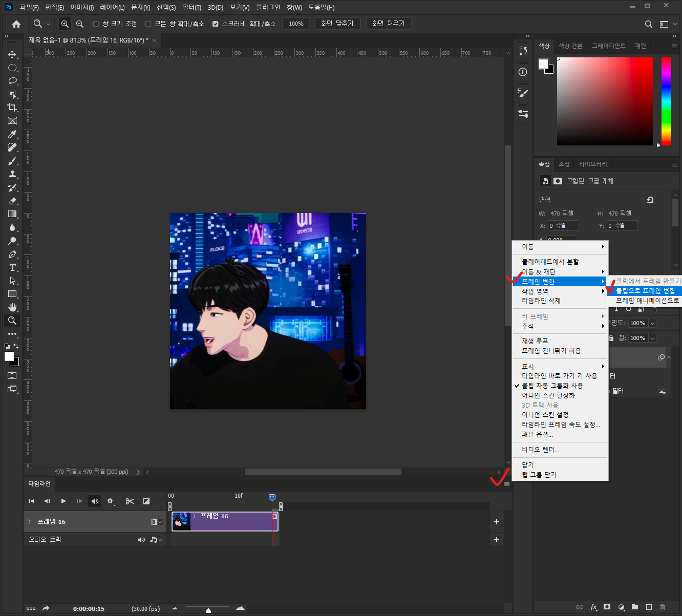Open the Brush Settings panel icon

[523, 93]
